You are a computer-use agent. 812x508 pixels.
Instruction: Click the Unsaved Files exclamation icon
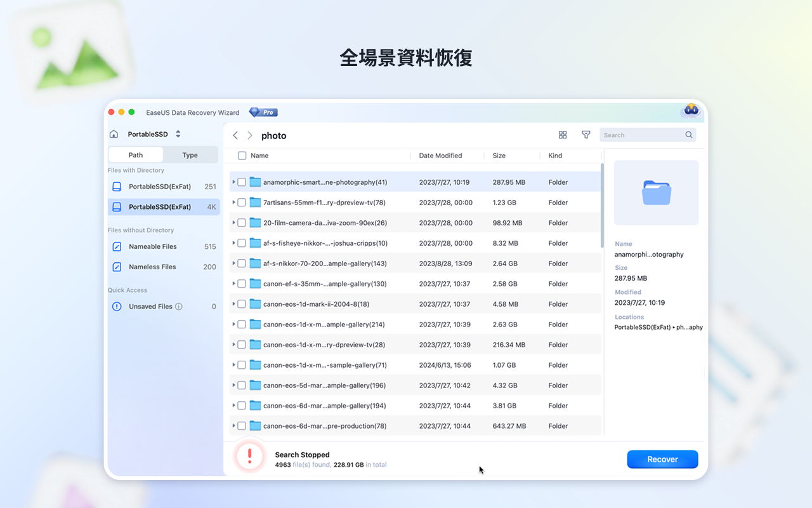point(117,306)
